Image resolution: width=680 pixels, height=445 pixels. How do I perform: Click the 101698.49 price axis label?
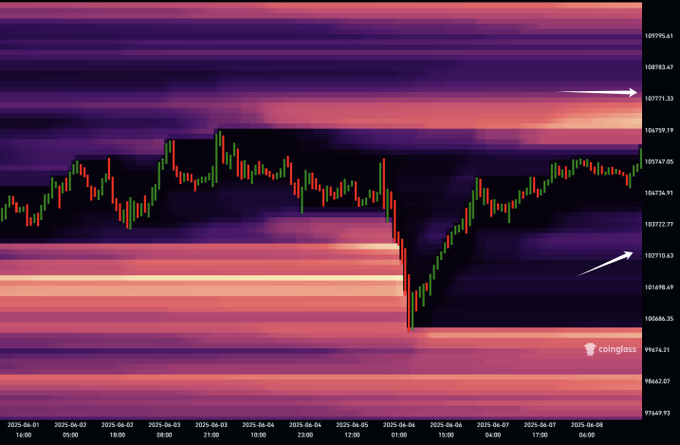pyautogui.click(x=659, y=287)
